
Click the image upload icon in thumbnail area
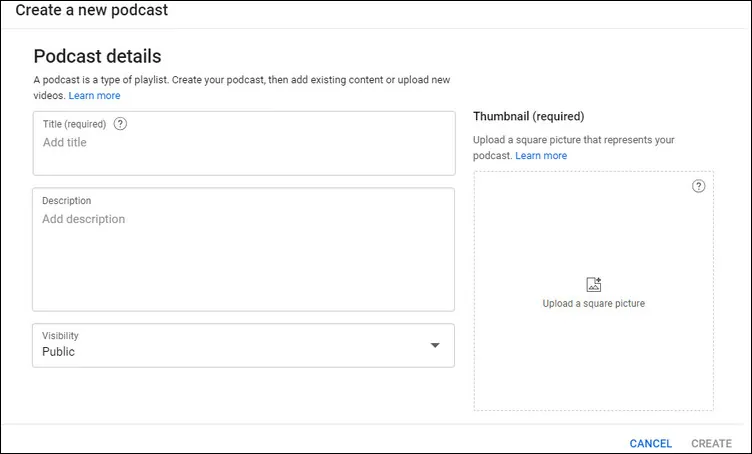pos(594,284)
